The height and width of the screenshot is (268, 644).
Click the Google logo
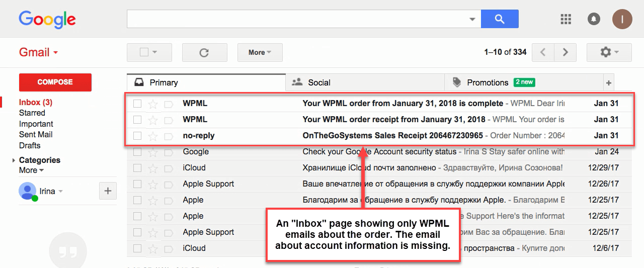point(47,20)
